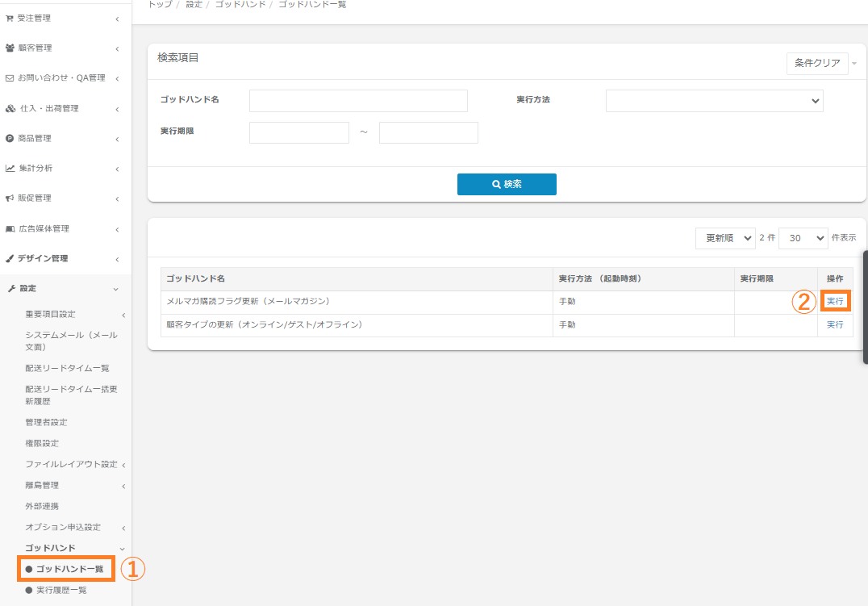Click the blue 検索 button
This screenshot has height=606, width=868.
pyautogui.click(x=507, y=185)
